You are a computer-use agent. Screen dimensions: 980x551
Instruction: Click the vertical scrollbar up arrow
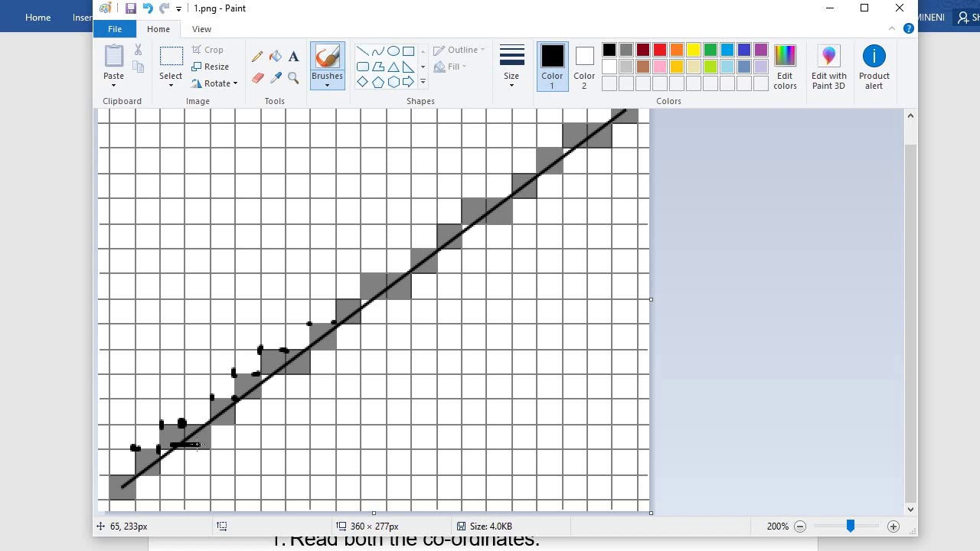(x=910, y=116)
